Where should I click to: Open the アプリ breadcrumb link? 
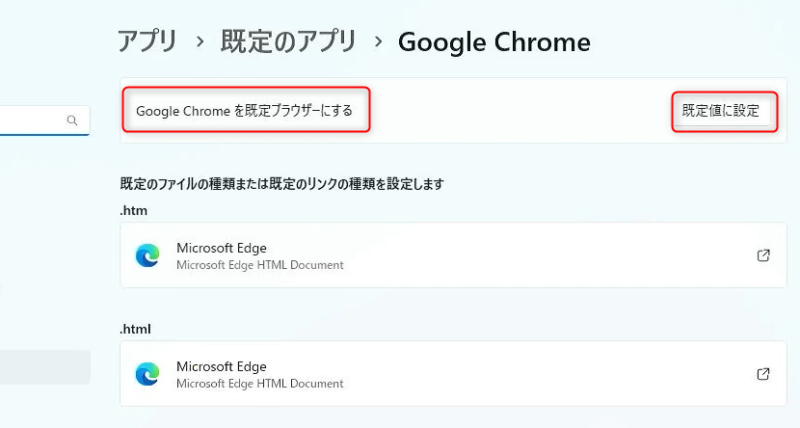(147, 41)
